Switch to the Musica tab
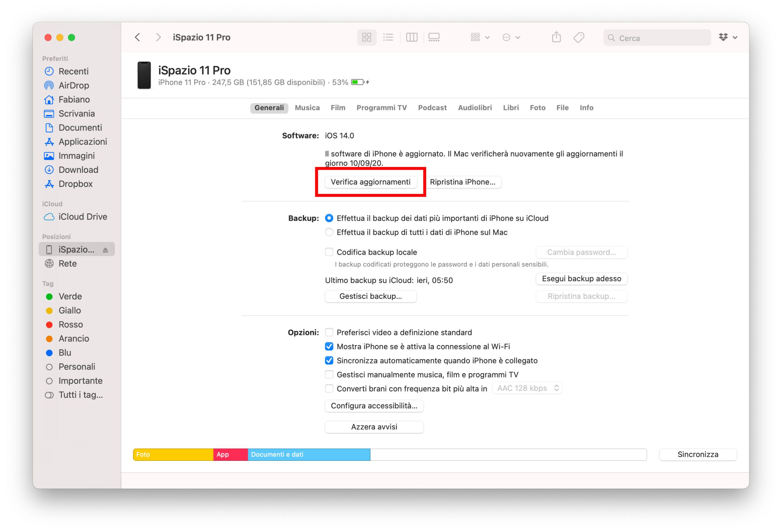This screenshot has height=532, width=782. pyautogui.click(x=307, y=108)
